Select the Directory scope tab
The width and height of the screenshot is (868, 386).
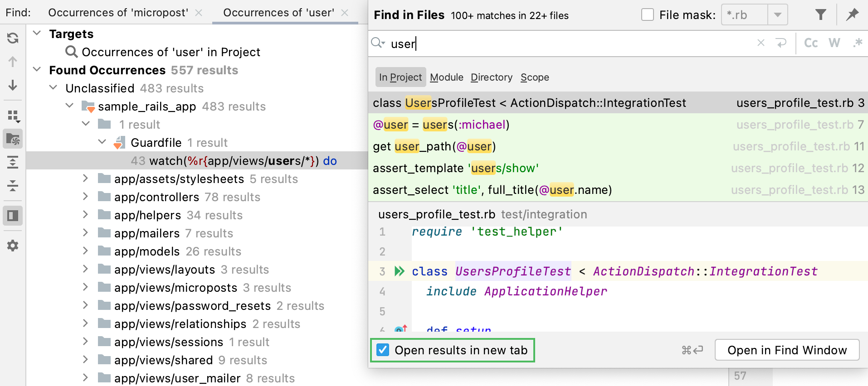point(491,77)
